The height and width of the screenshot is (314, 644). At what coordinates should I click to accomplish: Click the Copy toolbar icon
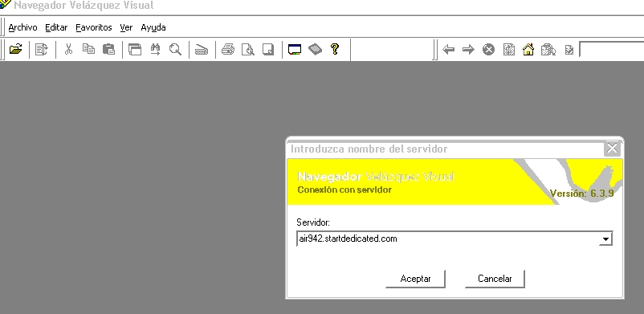tap(88, 49)
